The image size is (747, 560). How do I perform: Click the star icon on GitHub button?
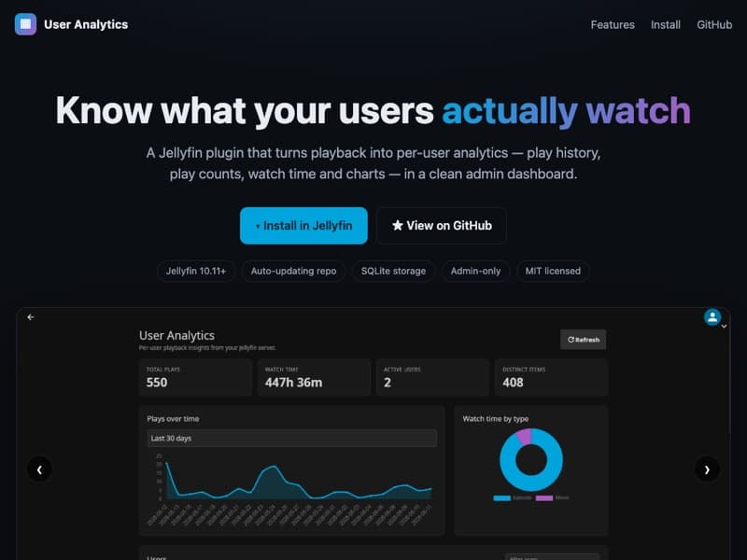pos(398,225)
